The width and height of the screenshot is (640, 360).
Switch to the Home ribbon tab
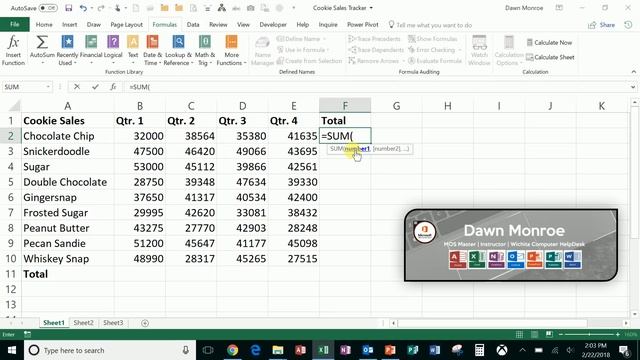click(x=44, y=24)
